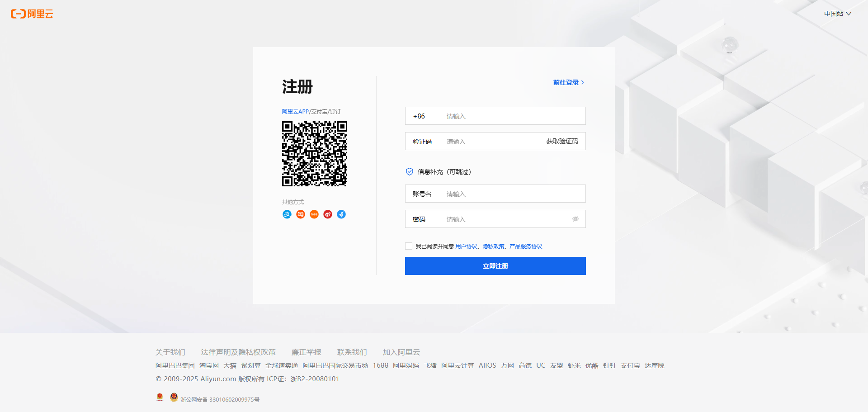Open 廉正举报 footer link
This screenshot has width=868, height=412.
(x=307, y=352)
